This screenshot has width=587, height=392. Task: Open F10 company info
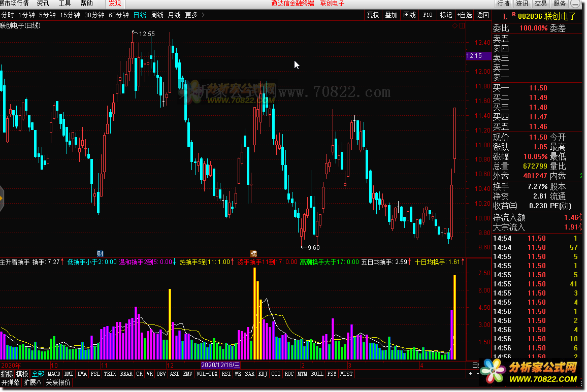coord(428,15)
